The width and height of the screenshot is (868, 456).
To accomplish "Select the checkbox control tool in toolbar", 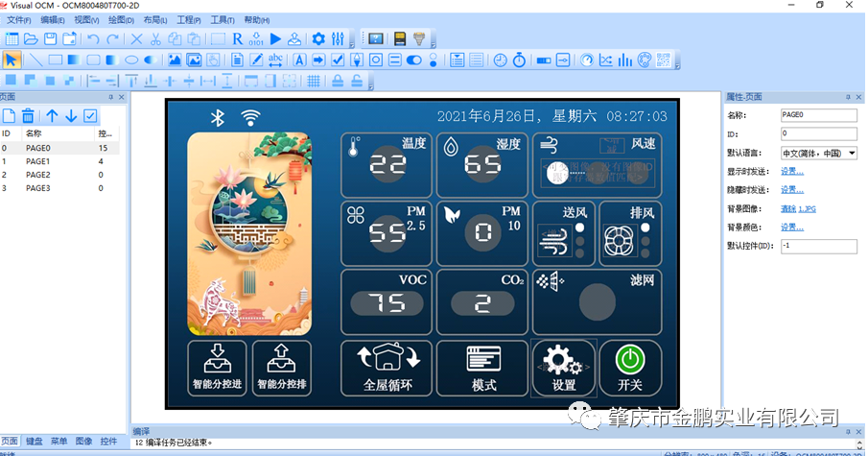I will [338, 60].
